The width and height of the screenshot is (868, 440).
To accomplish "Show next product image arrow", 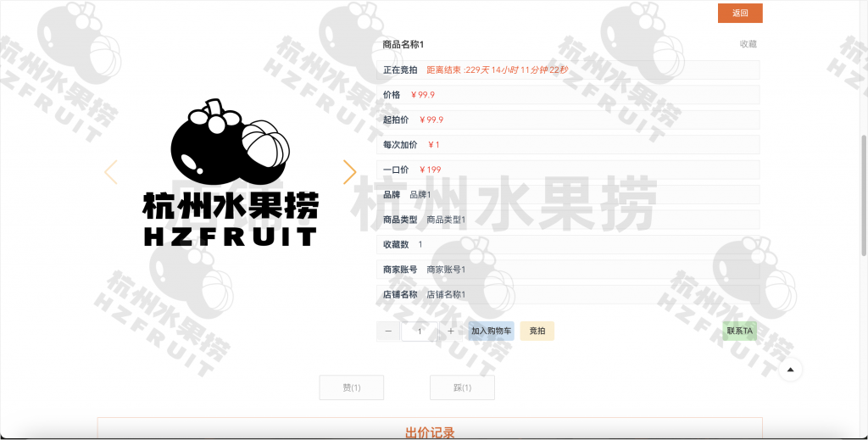I will click(x=349, y=171).
